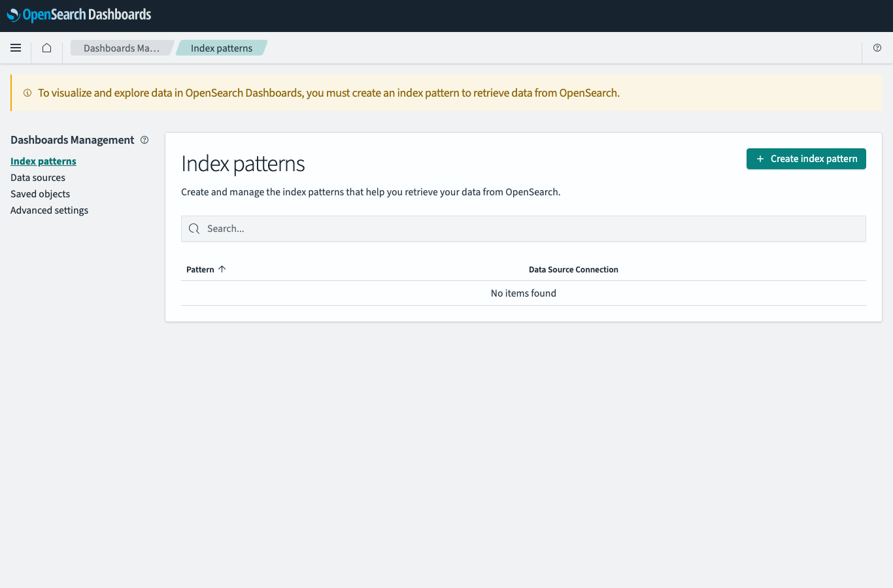Open the help icon in the header
The height and width of the screenshot is (588, 893).
pyautogui.click(x=877, y=48)
